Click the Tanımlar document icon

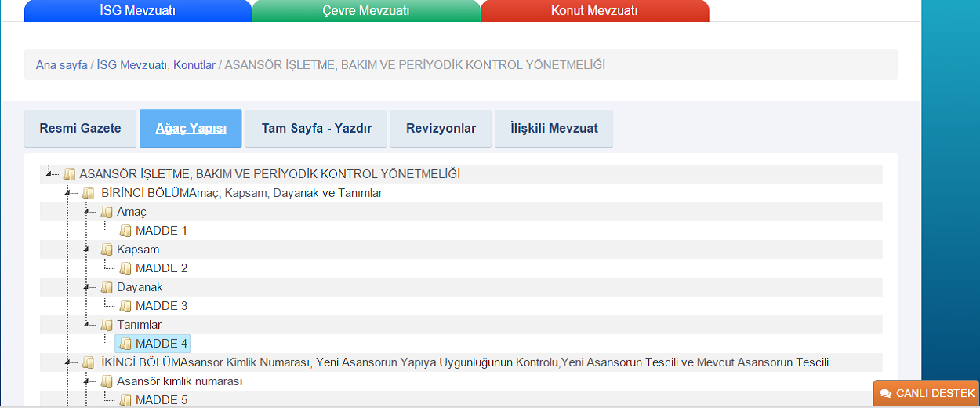[107, 325]
